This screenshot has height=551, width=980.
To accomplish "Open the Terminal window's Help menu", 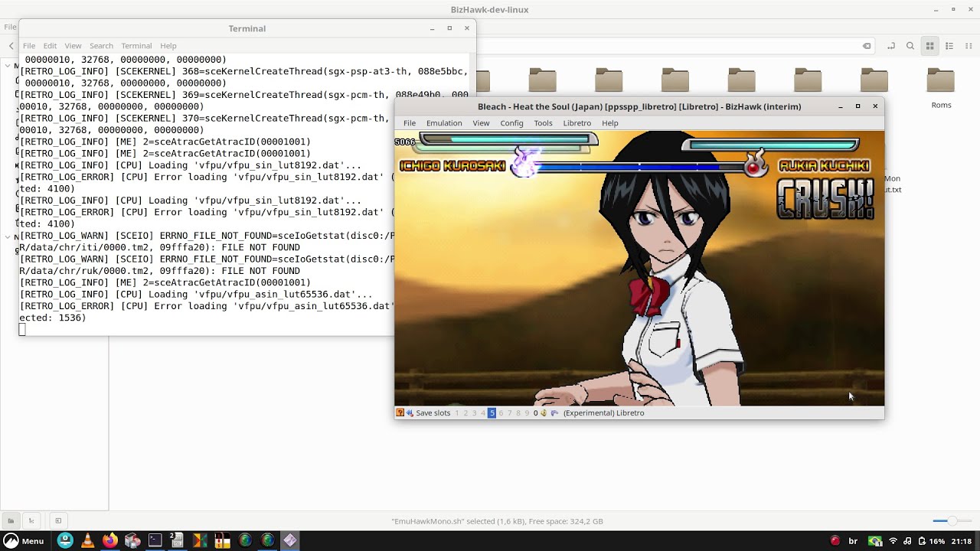I will pyautogui.click(x=168, y=46).
